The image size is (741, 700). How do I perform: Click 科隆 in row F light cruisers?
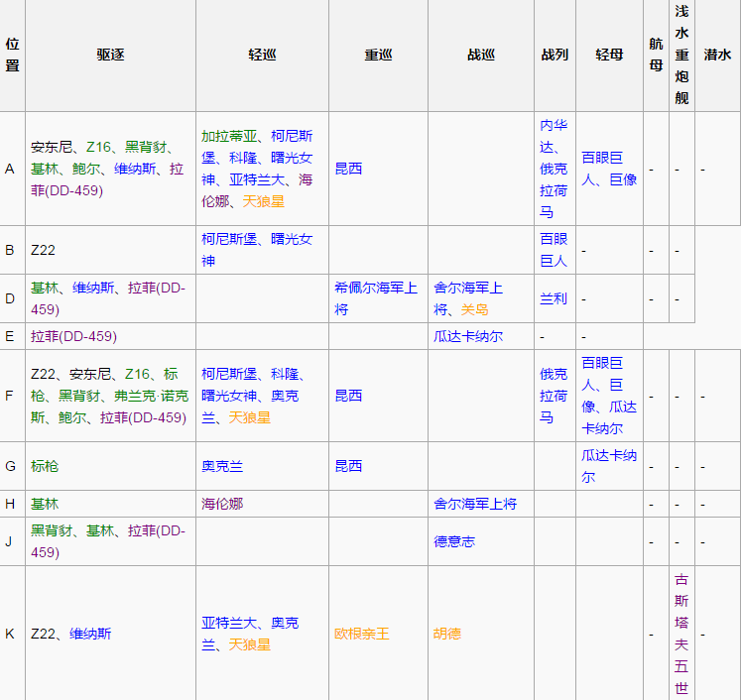pyautogui.click(x=285, y=374)
